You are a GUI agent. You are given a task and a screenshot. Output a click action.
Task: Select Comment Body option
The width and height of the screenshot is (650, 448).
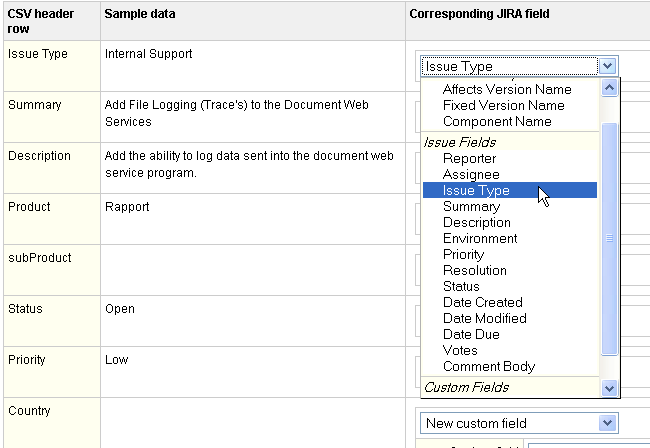click(x=489, y=366)
